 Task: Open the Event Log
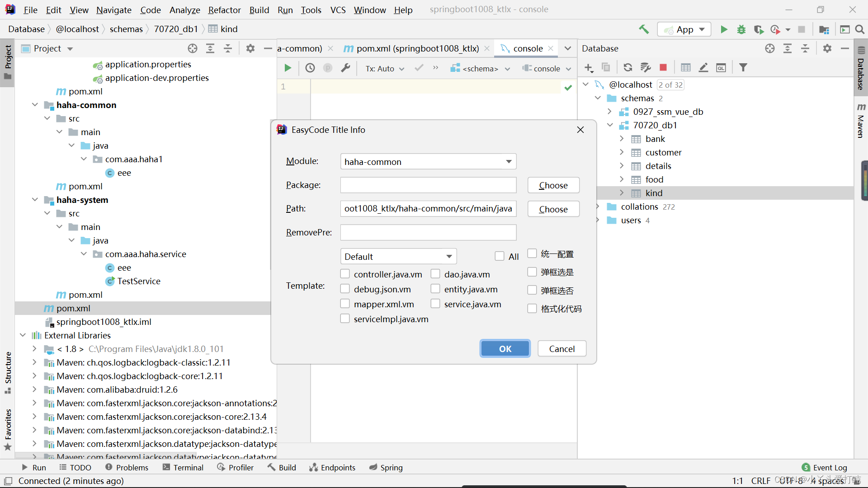[x=825, y=467]
